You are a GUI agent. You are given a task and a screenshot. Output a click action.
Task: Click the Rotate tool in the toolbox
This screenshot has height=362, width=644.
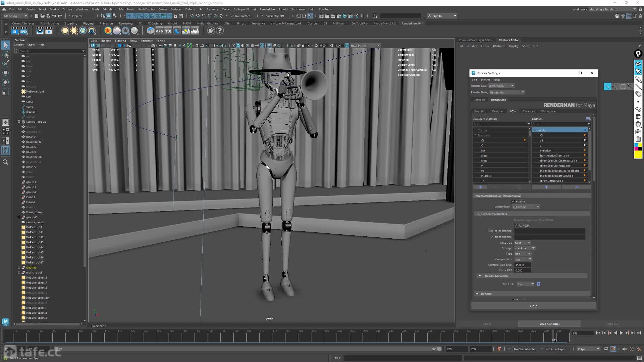(6, 82)
